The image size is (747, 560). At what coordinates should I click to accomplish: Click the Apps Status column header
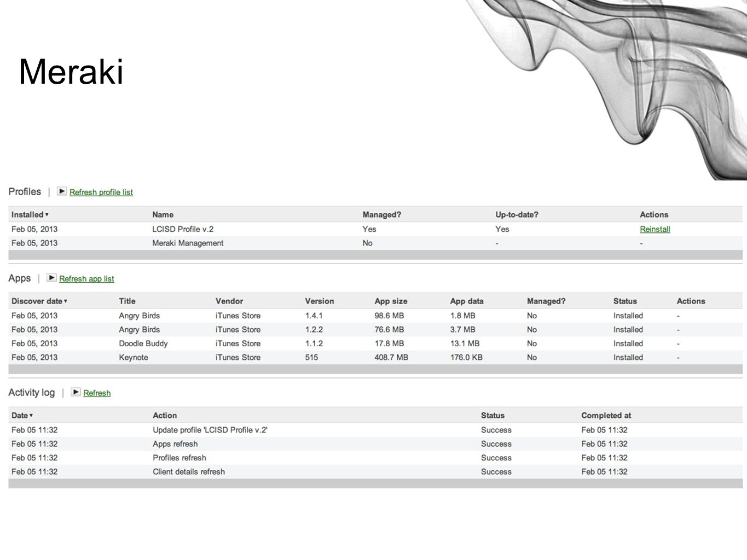[x=625, y=301]
